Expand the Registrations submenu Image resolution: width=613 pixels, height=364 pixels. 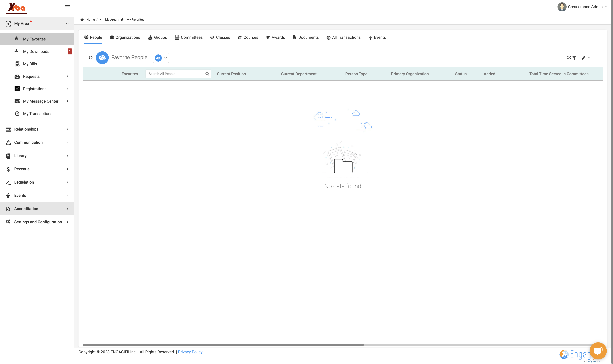tap(37, 89)
